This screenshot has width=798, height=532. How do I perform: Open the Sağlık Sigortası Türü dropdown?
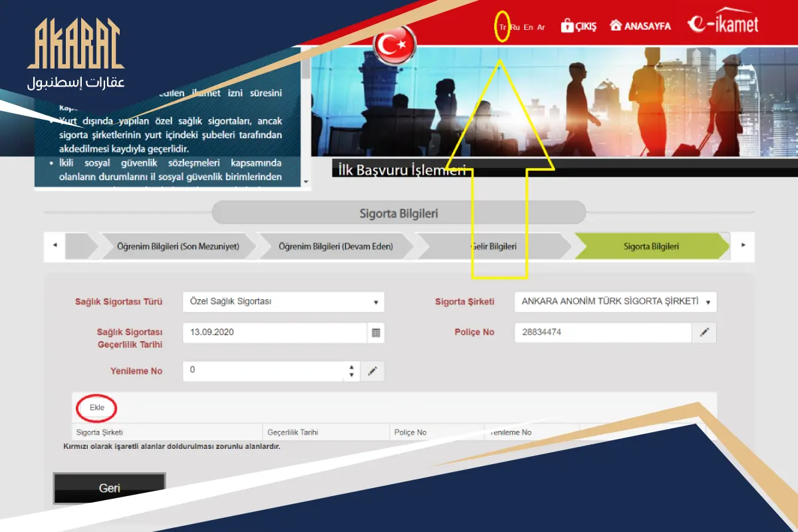tap(284, 301)
